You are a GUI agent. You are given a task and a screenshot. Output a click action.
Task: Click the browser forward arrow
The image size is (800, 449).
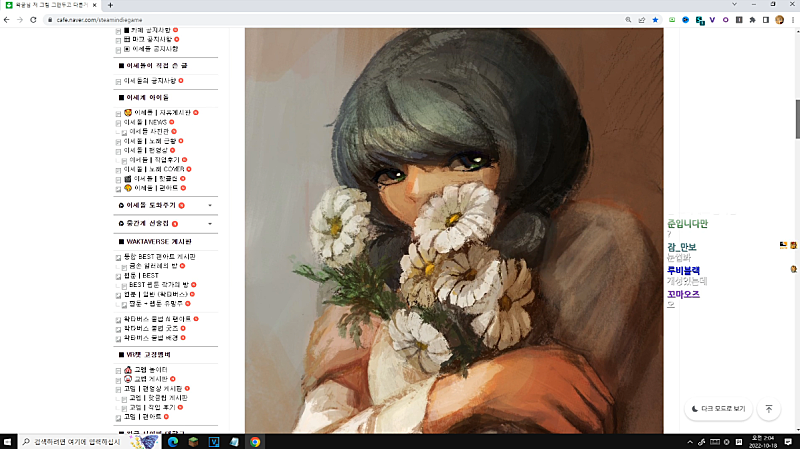coord(20,20)
